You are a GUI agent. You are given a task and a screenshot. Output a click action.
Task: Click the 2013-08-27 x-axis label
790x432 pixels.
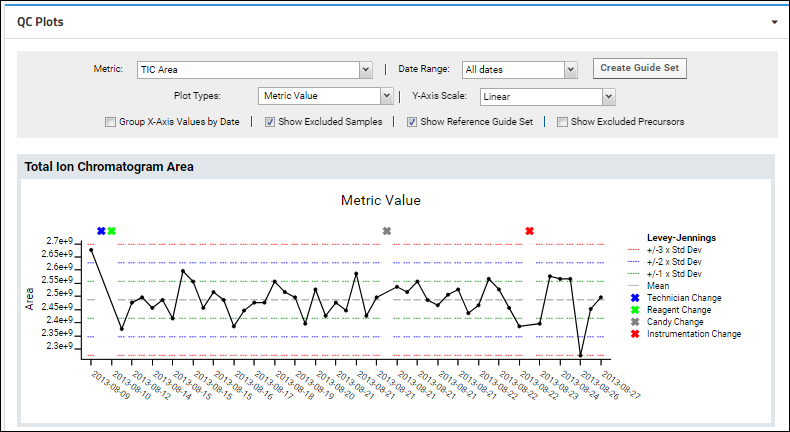pos(621,385)
